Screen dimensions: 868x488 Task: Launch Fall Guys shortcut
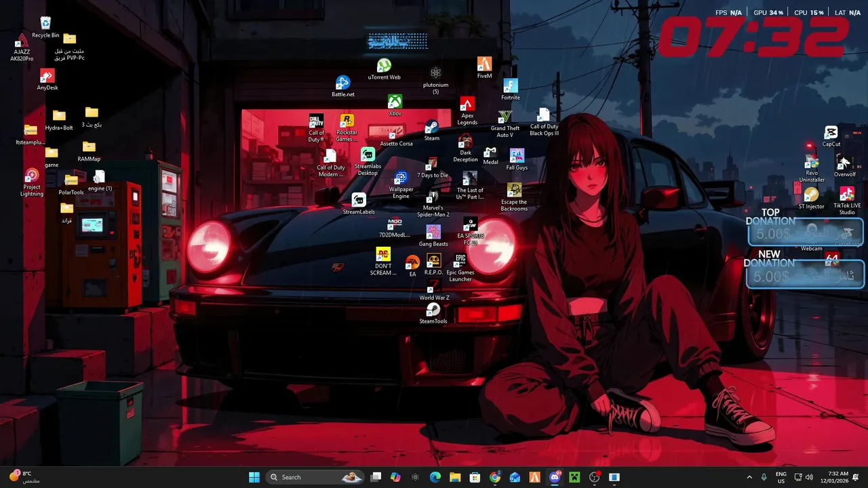[x=517, y=160]
